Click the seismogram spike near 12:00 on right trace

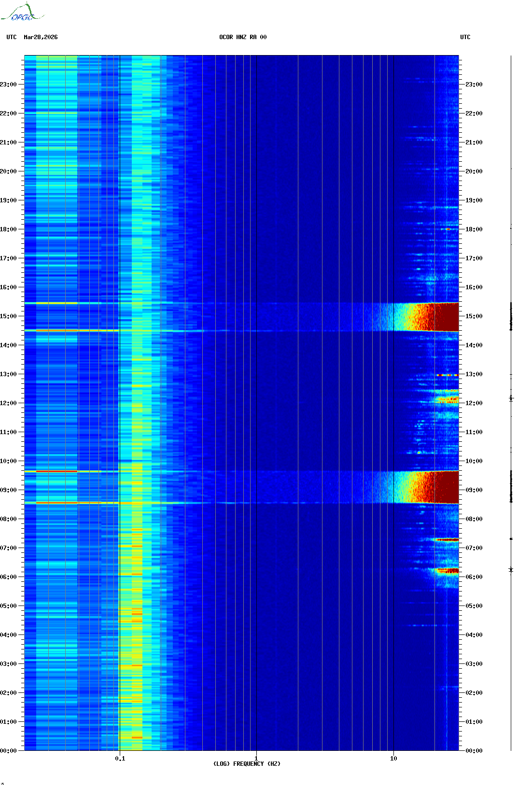tap(511, 398)
